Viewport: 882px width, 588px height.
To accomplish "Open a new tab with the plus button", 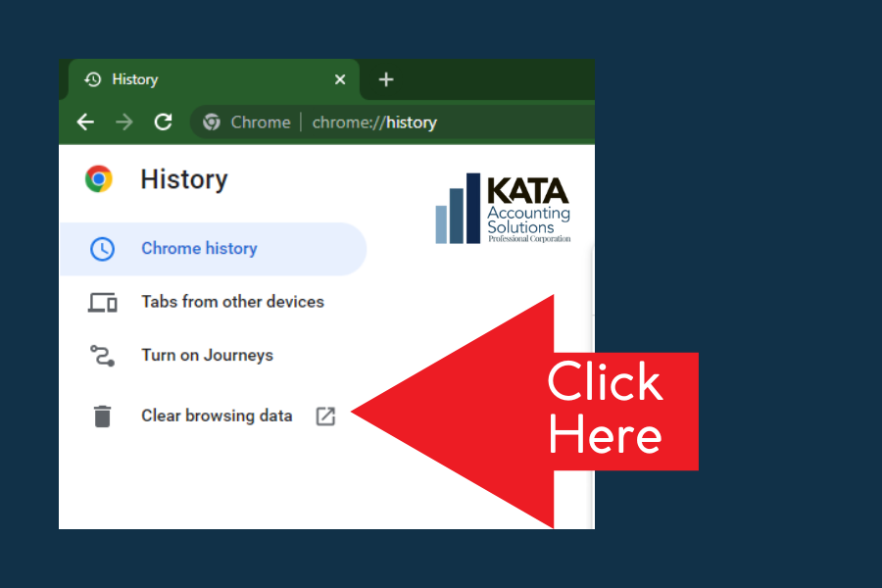I will coord(386,79).
